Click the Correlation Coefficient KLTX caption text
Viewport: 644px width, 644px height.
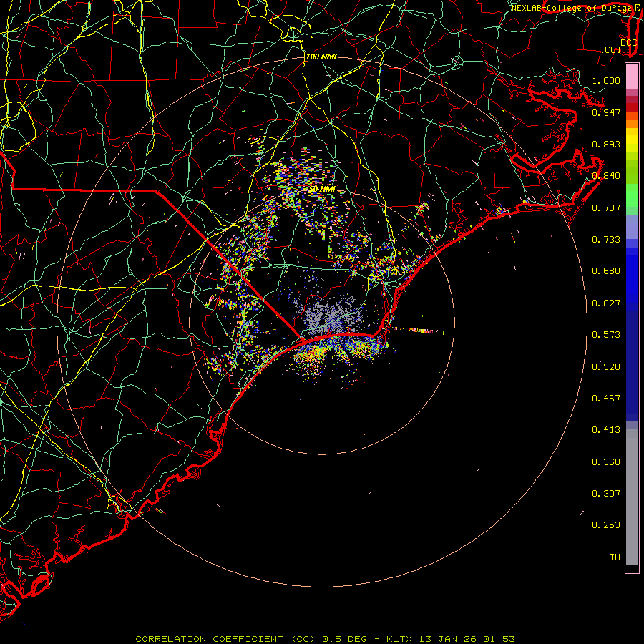click(x=325, y=639)
